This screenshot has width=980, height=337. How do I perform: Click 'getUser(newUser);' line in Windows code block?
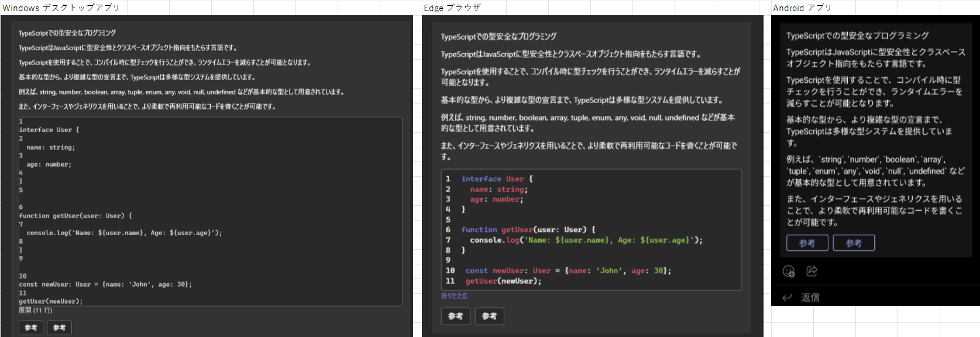pos(51,301)
